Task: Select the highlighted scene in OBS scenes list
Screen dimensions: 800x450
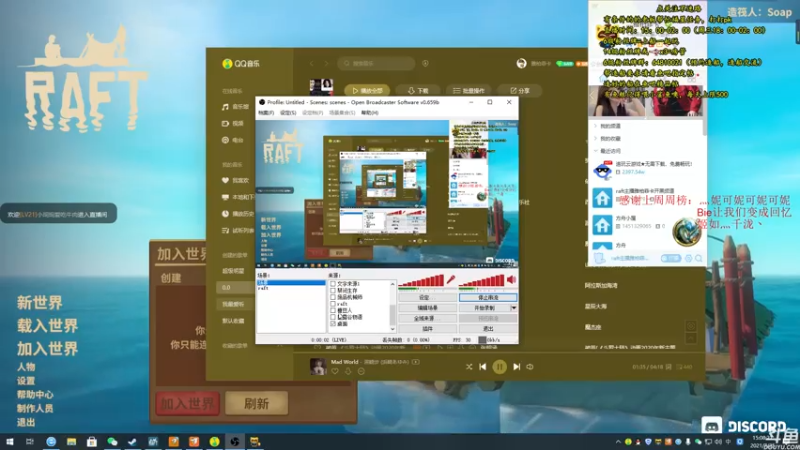Action: coord(290,282)
